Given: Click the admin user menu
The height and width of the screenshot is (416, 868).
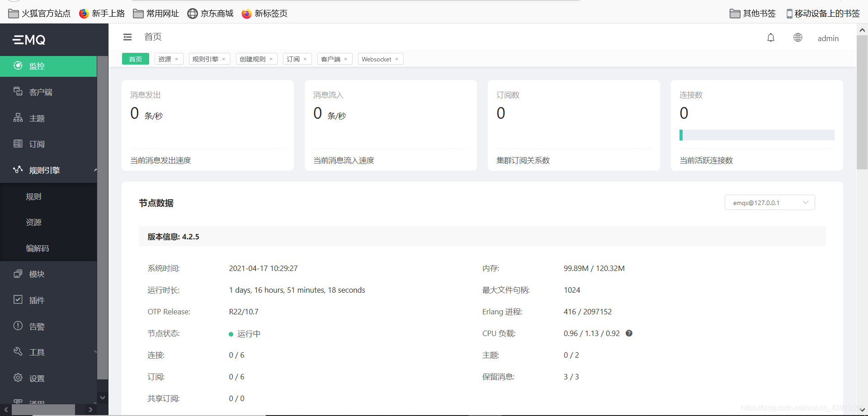Looking at the screenshot, I should [x=828, y=38].
